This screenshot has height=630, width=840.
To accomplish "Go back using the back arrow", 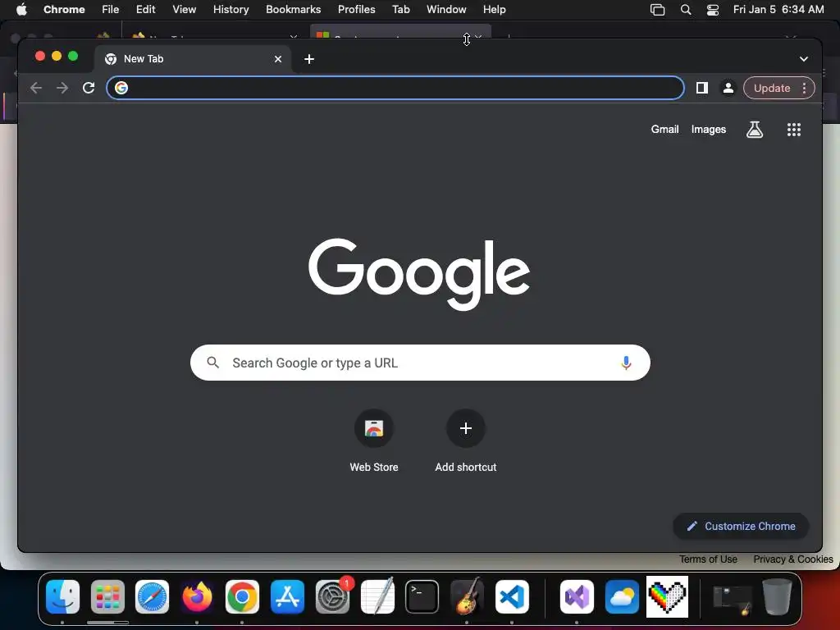I will pos(36,88).
